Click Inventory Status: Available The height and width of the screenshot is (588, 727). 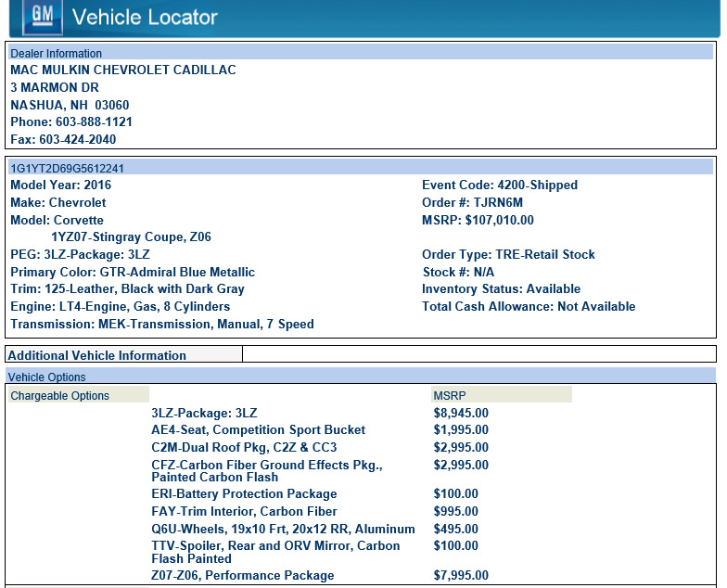(x=501, y=289)
